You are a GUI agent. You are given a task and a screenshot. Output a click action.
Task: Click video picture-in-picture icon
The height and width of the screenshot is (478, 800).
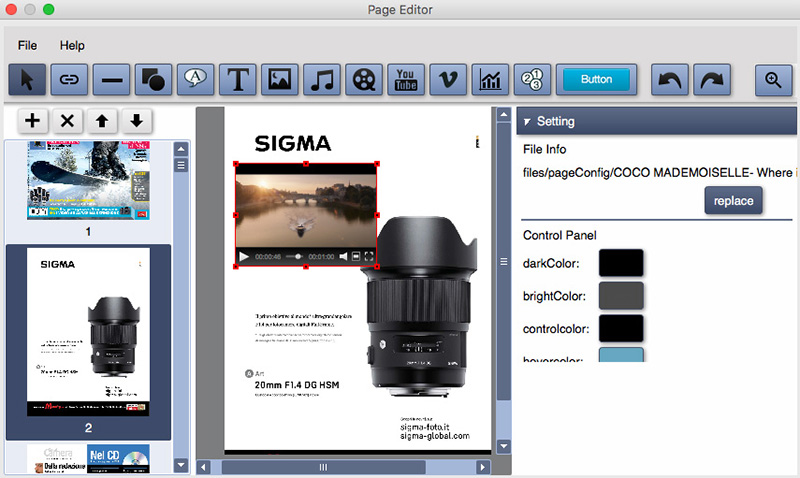pos(356,256)
